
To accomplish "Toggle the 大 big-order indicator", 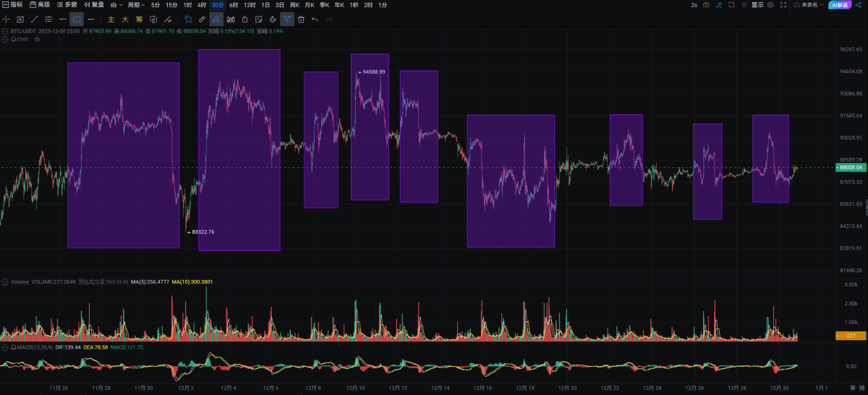I will tap(125, 20).
